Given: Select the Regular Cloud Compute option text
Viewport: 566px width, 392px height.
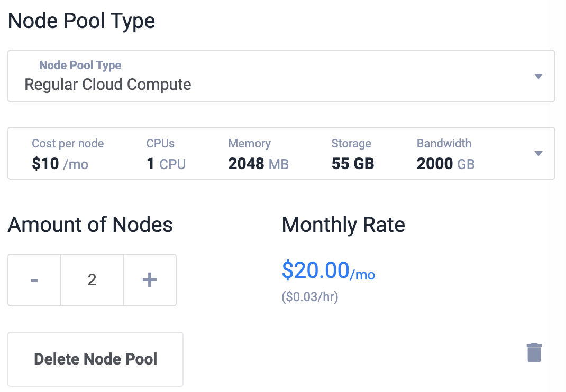Looking at the screenshot, I should coord(107,85).
